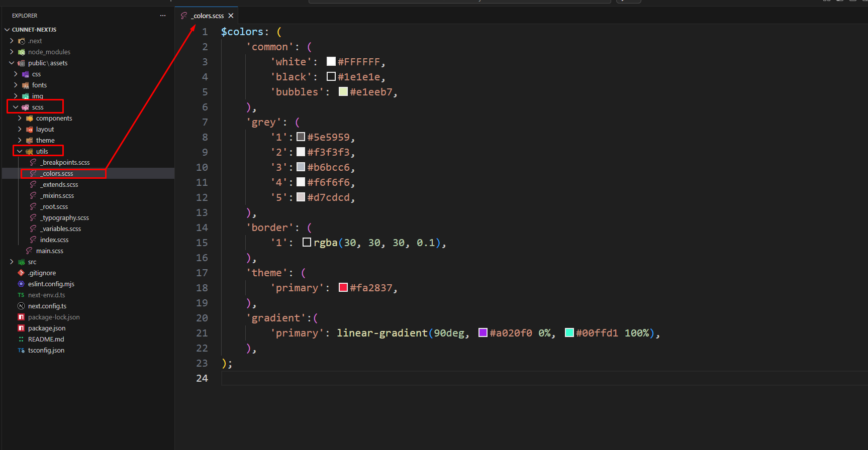
Task: Collapse the CUNNET-NEXTJS project root
Action: 7,30
